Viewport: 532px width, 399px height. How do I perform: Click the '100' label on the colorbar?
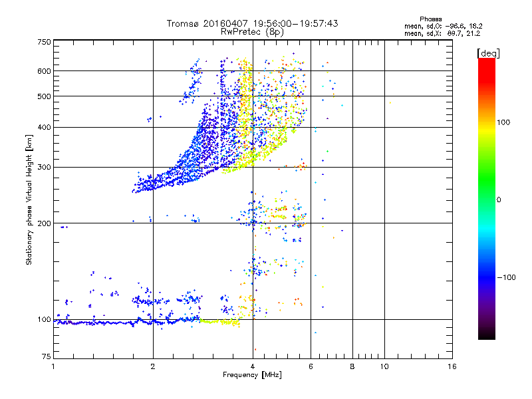point(503,122)
